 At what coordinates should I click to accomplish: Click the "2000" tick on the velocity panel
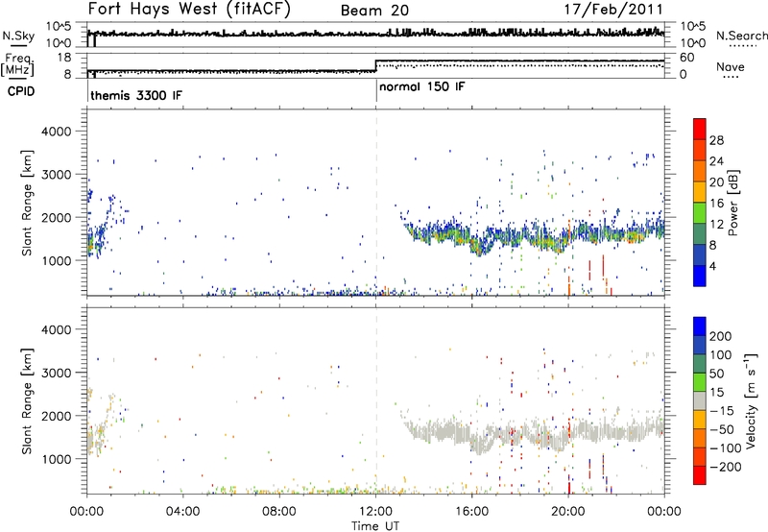[56, 416]
